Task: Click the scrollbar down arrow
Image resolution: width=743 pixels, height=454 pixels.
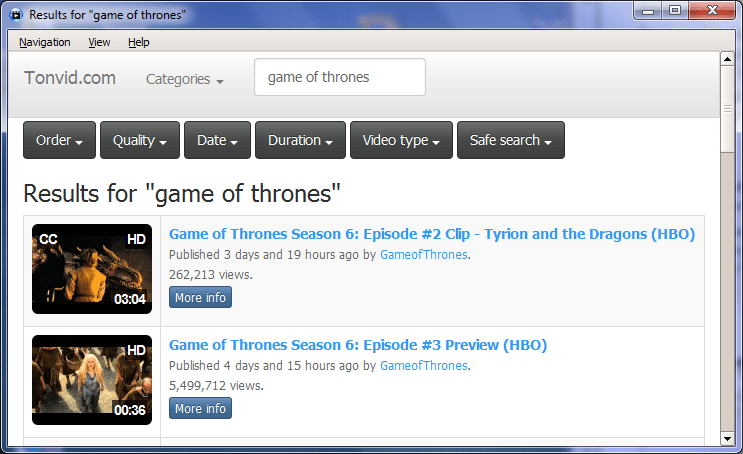Action: pos(727,439)
